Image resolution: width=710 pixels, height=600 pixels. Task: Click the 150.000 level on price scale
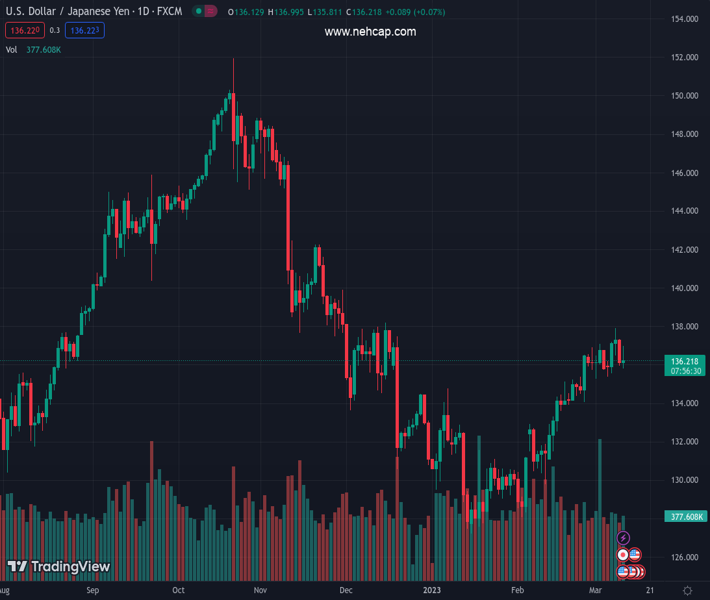[x=684, y=96]
